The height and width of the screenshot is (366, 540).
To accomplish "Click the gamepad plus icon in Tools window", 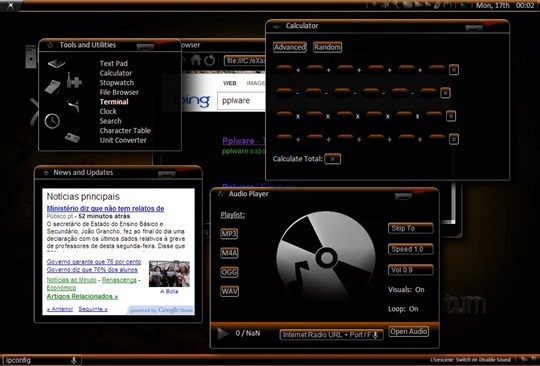I will point(74,81).
